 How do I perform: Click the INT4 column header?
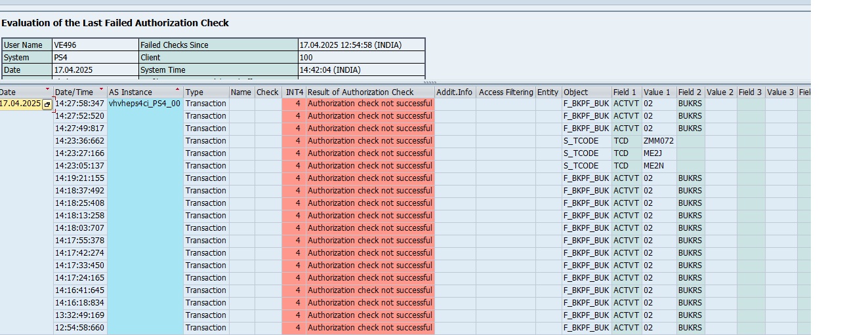[x=294, y=92]
